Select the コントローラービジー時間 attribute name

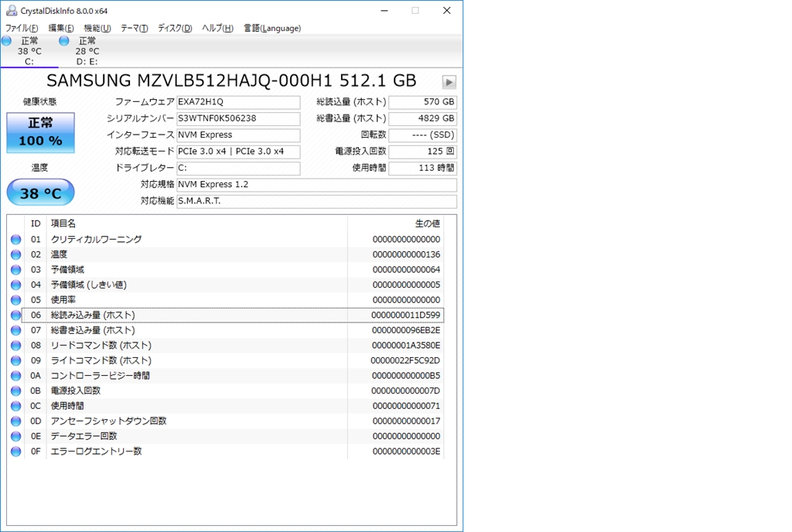100,376
